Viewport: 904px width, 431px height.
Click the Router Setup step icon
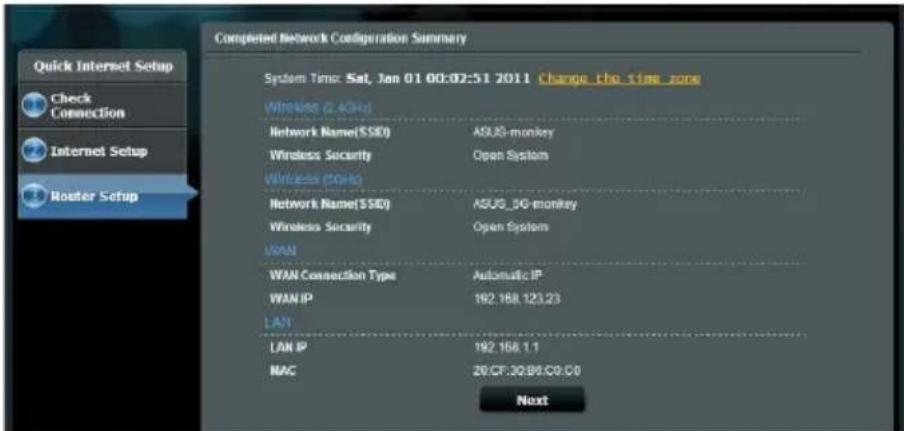tap(35, 196)
